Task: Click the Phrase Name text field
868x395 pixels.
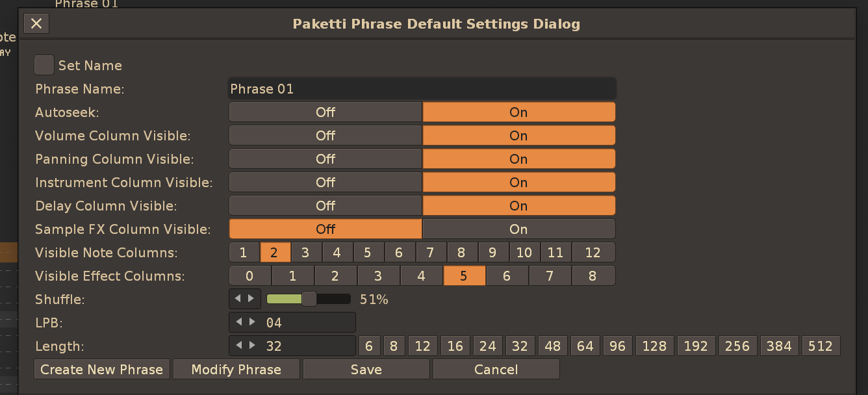Action: pos(422,88)
